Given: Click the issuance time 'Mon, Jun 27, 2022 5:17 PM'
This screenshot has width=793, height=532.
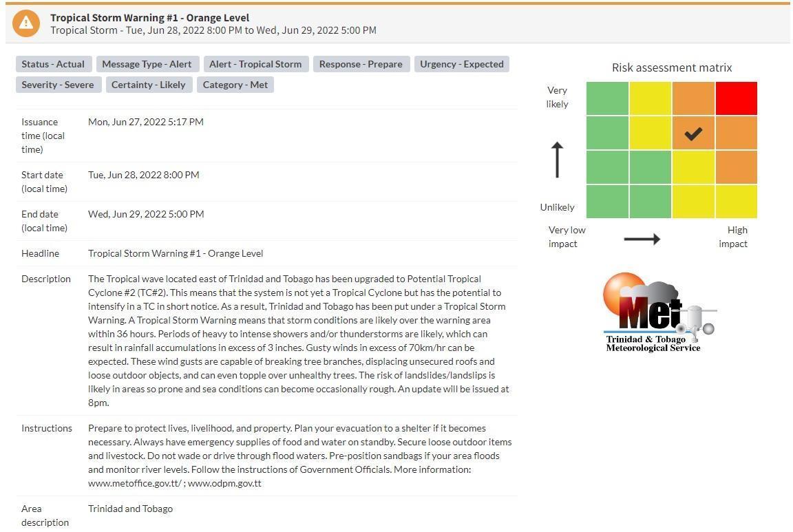Looking at the screenshot, I should [x=146, y=122].
